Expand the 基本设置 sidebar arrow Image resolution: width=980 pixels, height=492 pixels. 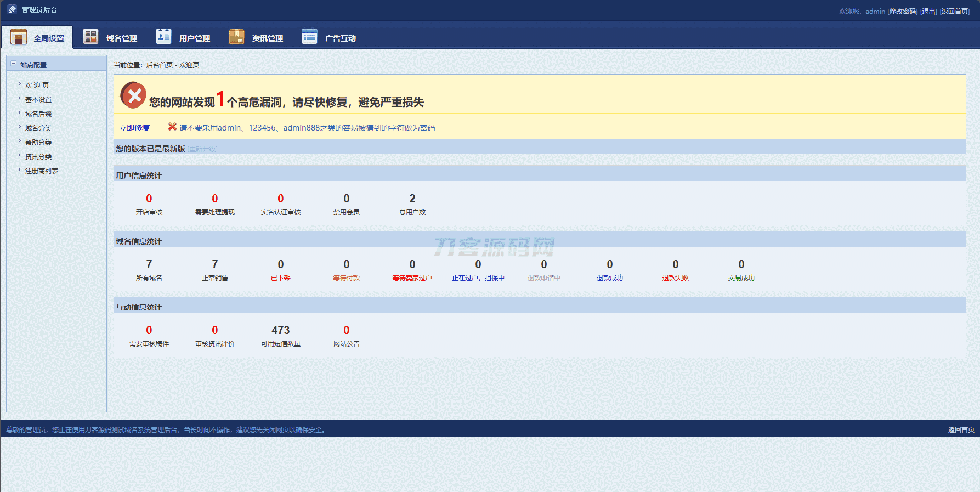[x=20, y=99]
